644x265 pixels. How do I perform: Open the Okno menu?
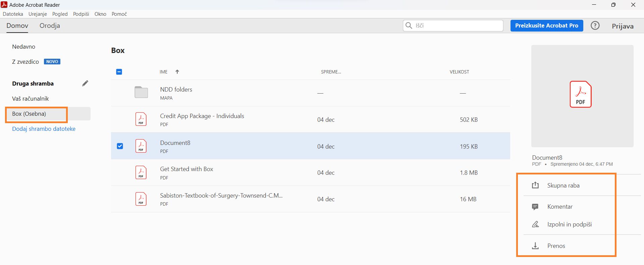point(100,14)
